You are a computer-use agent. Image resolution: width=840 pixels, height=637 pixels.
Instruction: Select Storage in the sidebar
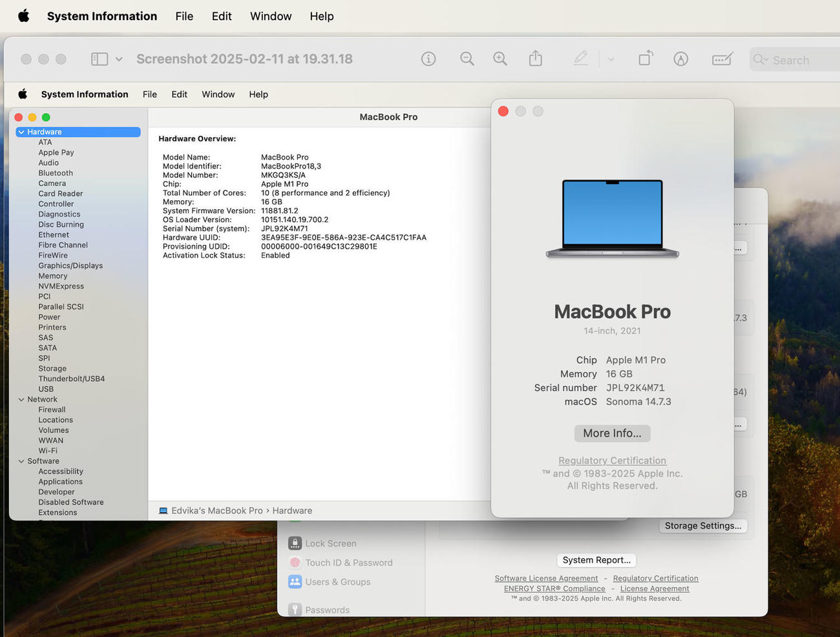coord(52,368)
